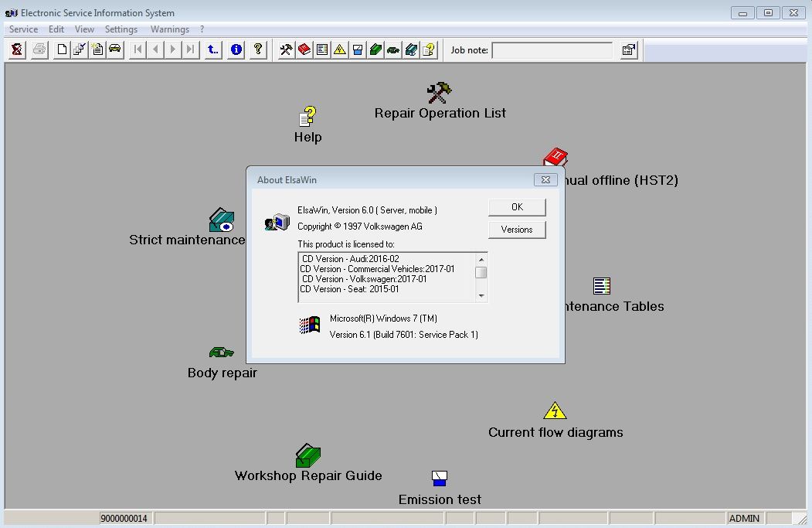Open the Settings menu
Image resolution: width=812 pixels, height=528 pixels.
tap(121, 29)
